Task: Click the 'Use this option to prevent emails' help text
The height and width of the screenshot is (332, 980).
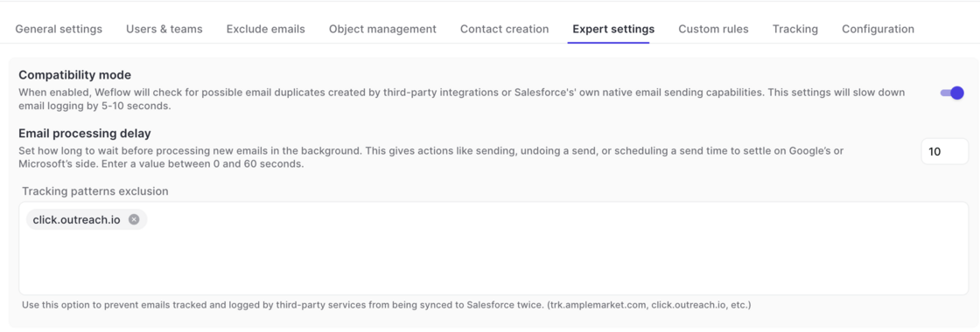Action: tap(386, 305)
